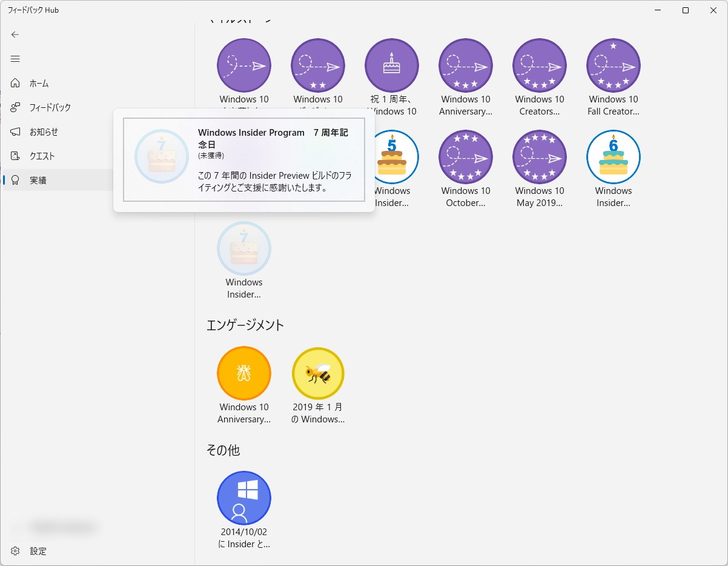Click the back arrow
The height and width of the screenshot is (566, 728).
coord(15,35)
